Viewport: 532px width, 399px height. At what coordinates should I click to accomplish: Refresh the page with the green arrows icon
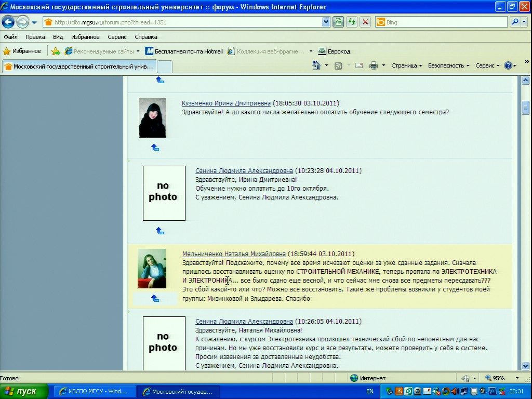click(352, 22)
